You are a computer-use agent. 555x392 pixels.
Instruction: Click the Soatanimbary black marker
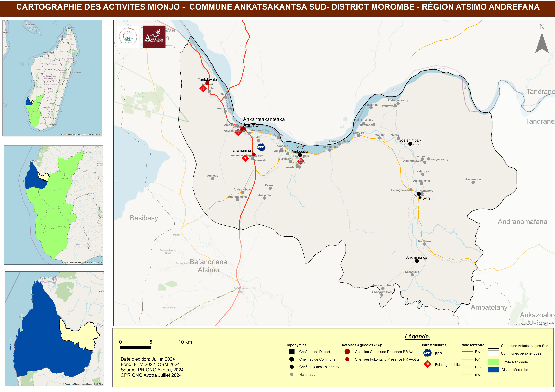pos(410,144)
